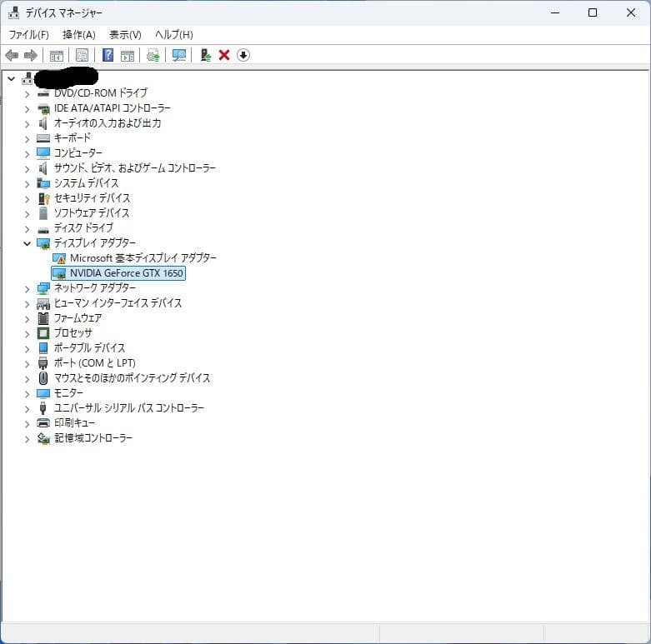Click the 印刷キュー printer icon
The width and height of the screenshot is (651, 644).
click(x=43, y=423)
